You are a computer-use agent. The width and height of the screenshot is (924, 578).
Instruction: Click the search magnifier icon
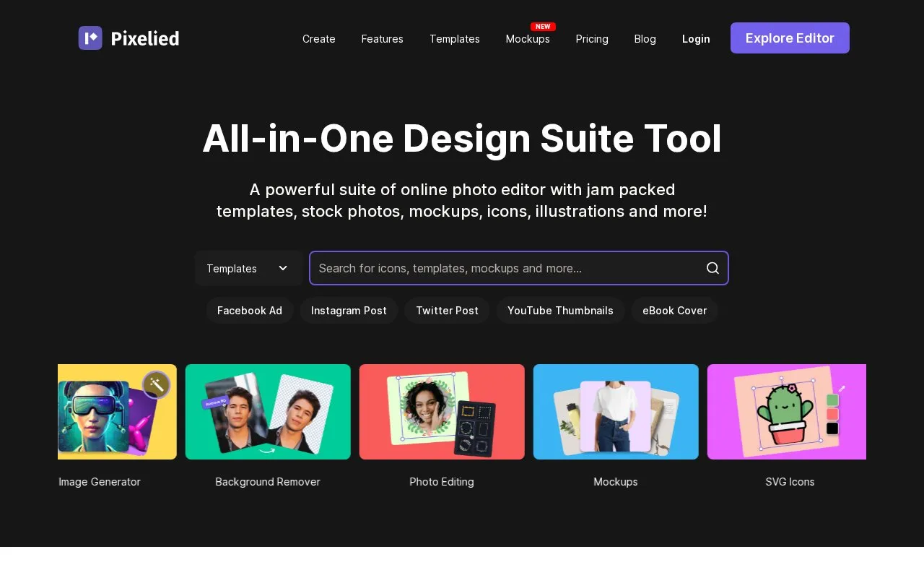712,268
